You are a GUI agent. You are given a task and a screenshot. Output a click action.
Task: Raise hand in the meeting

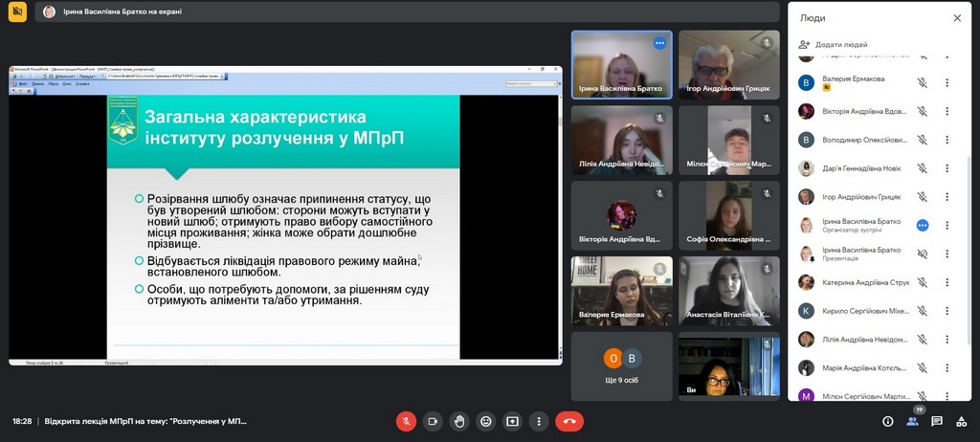point(459,421)
